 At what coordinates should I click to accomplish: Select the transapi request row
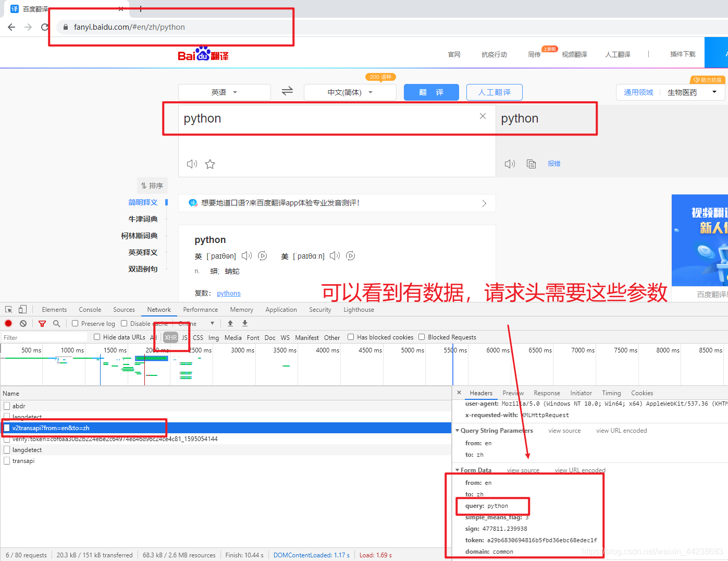point(226,460)
